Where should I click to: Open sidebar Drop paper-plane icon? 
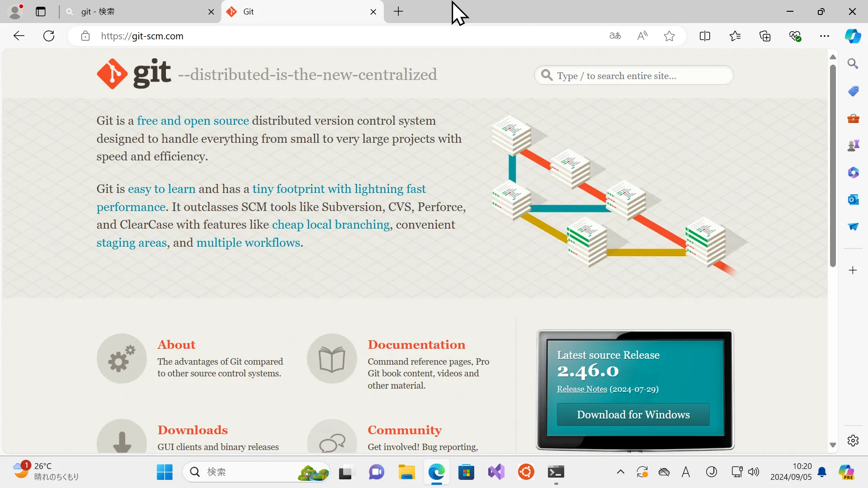(x=853, y=227)
